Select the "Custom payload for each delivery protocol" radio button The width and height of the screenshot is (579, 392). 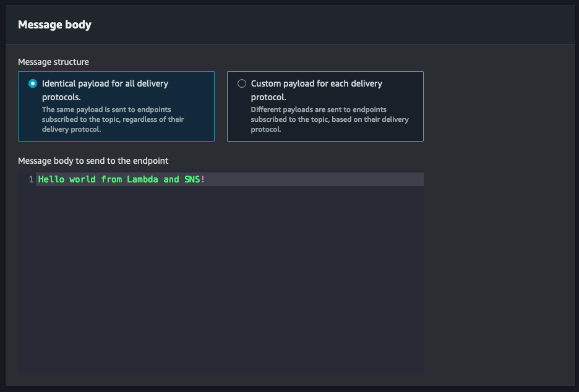click(242, 83)
